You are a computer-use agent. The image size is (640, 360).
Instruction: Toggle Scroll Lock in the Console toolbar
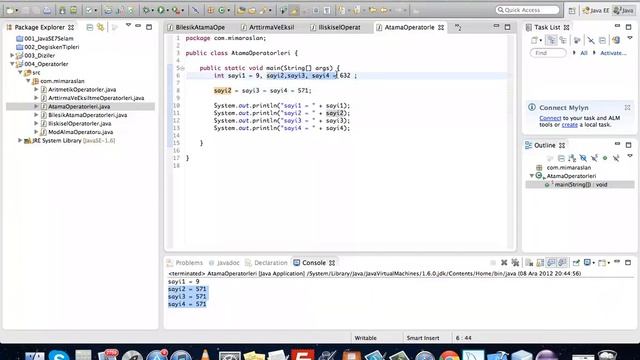tap(540, 262)
